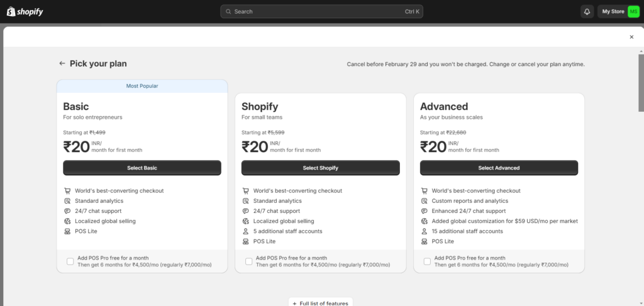Click analytics icon in Basic plan
The image size is (644, 306).
click(x=67, y=201)
